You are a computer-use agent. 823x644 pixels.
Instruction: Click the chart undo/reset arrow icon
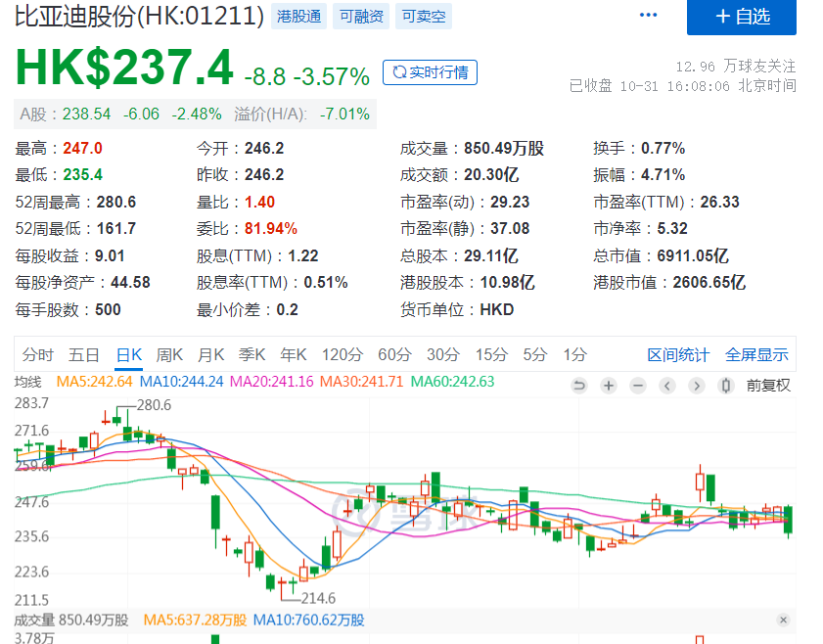[579, 386]
